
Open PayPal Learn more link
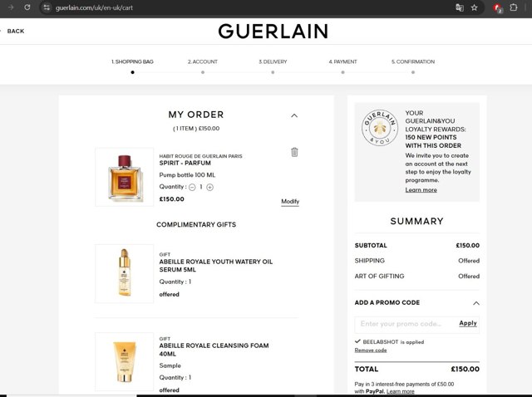401,391
